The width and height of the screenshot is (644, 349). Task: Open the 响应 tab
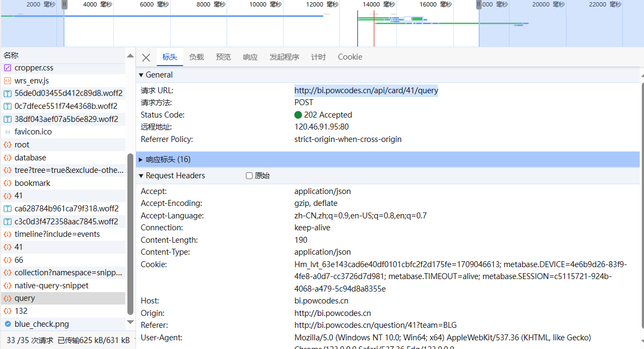point(250,57)
